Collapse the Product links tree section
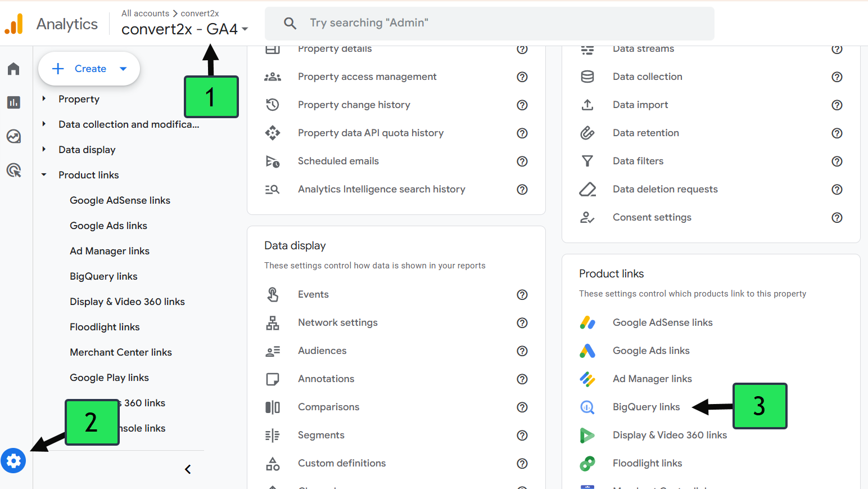 (44, 175)
